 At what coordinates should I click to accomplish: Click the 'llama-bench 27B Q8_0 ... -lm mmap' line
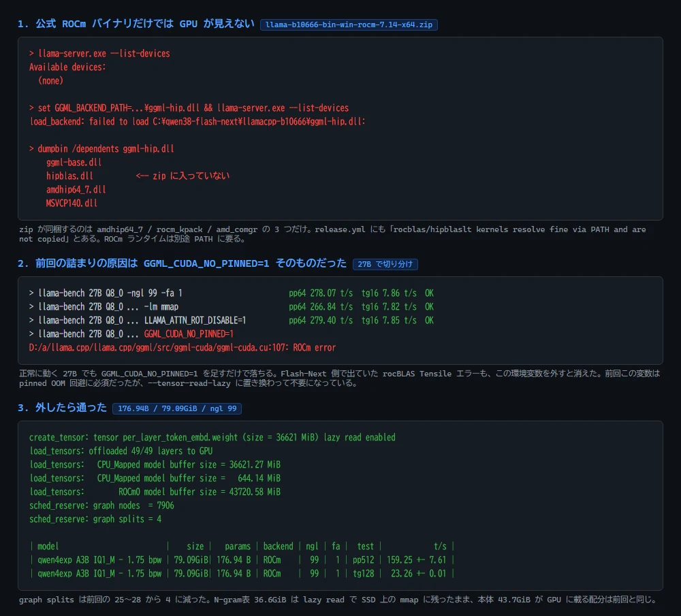tap(104, 307)
